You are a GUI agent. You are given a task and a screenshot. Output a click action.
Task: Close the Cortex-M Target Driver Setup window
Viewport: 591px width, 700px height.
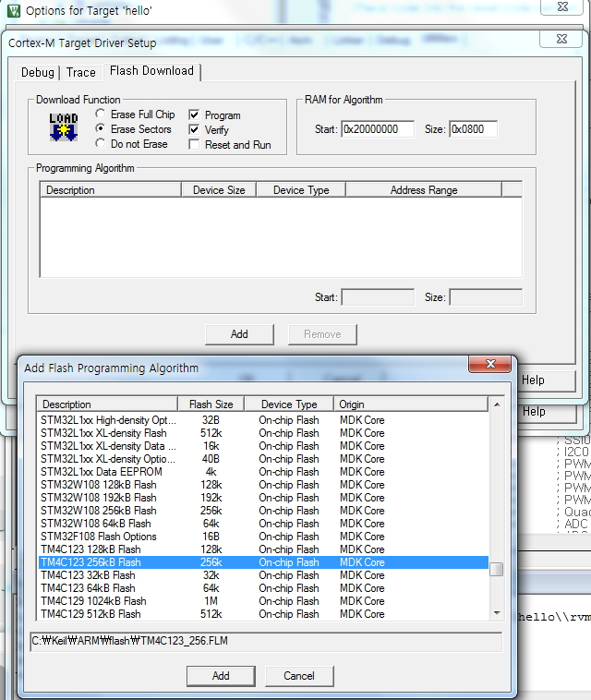click(561, 39)
